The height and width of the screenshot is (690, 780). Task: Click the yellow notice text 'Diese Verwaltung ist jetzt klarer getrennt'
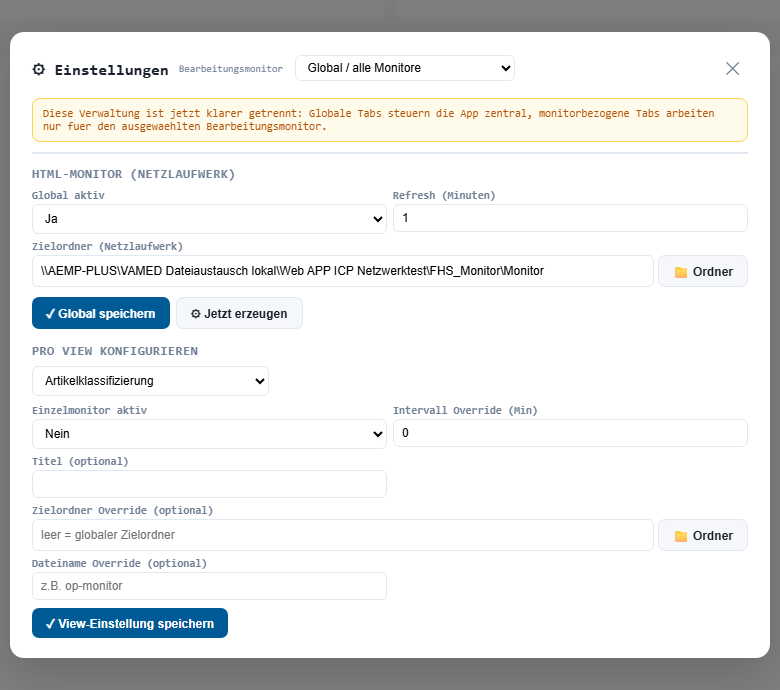pos(172,113)
